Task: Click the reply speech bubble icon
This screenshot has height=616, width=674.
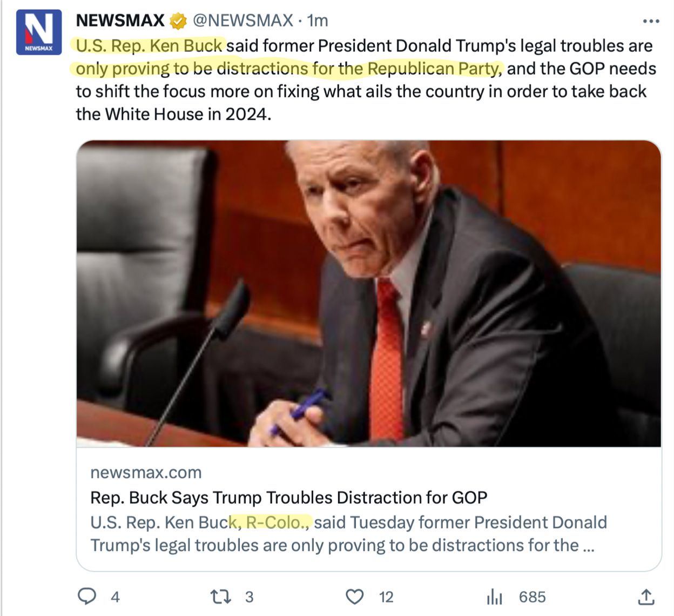Action: point(87,597)
